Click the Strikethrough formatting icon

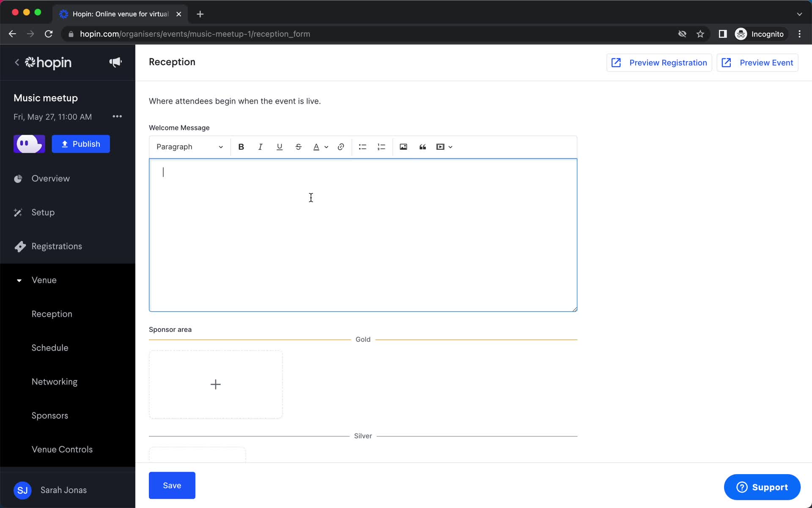point(298,146)
